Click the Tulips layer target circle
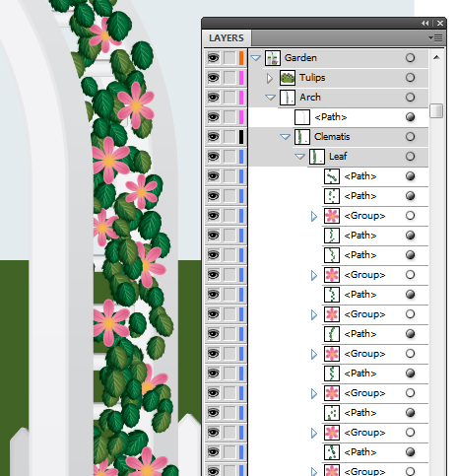The height and width of the screenshot is (476, 457). (410, 78)
